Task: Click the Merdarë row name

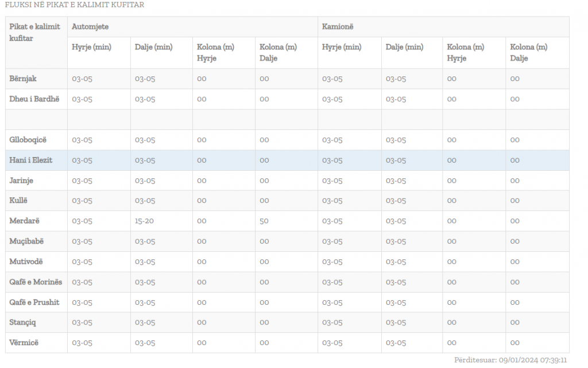Action: (24, 221)
